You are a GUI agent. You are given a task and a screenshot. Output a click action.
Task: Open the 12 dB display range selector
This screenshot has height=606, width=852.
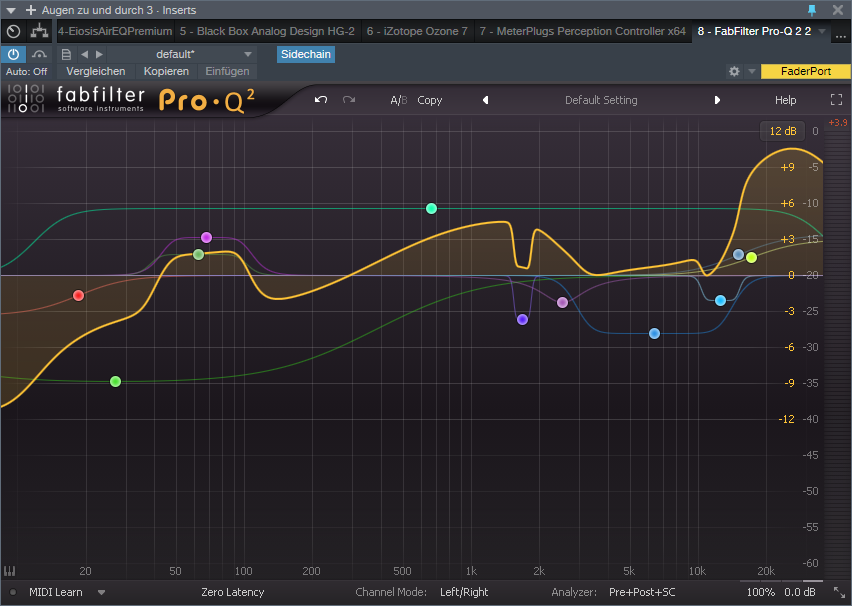pyautogui.click(x=782, y=131)
